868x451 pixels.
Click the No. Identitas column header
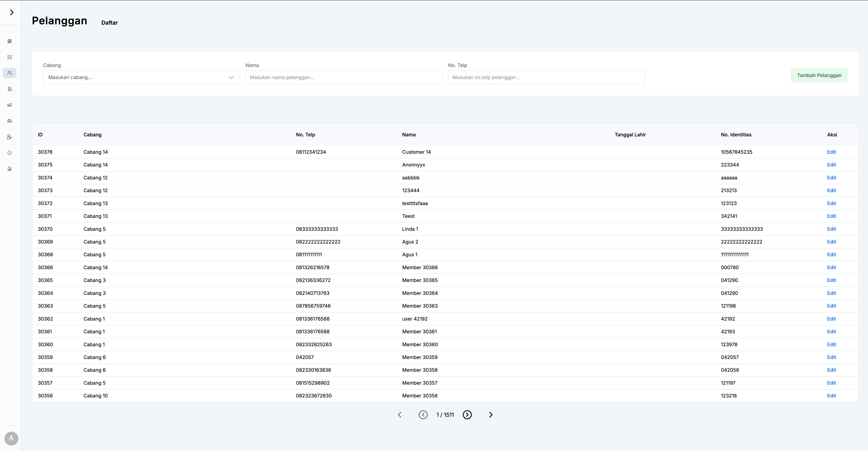coord(736,135)
